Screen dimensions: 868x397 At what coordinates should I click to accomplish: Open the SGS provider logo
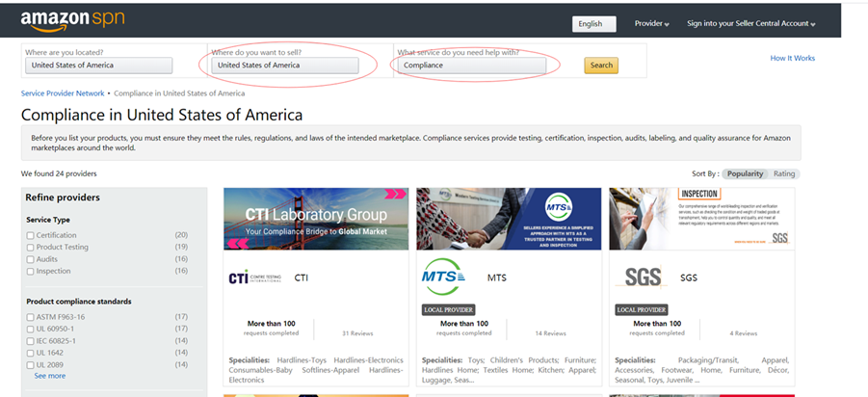coord(643,278)
